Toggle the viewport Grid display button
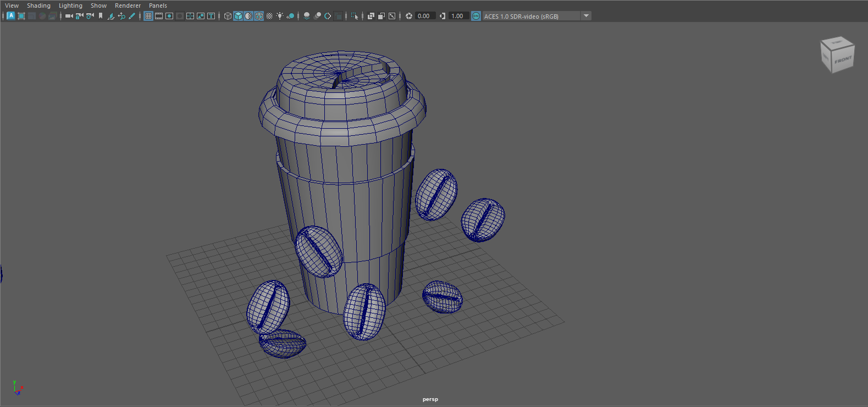 (x=148, y=16)
